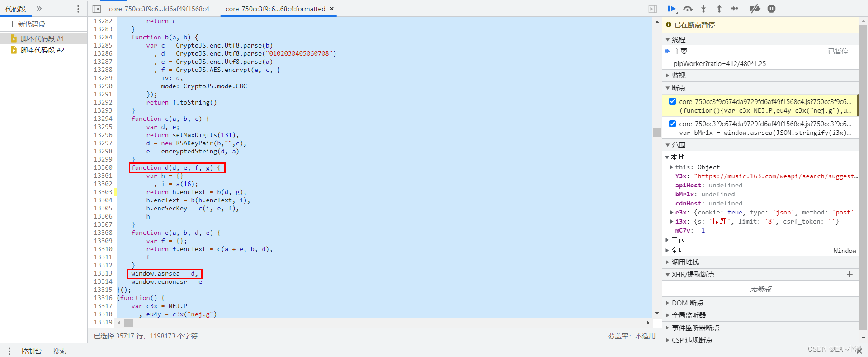Close the formatted core_750cc3f9c6 tab
The image size is (868, 357).
332,9
